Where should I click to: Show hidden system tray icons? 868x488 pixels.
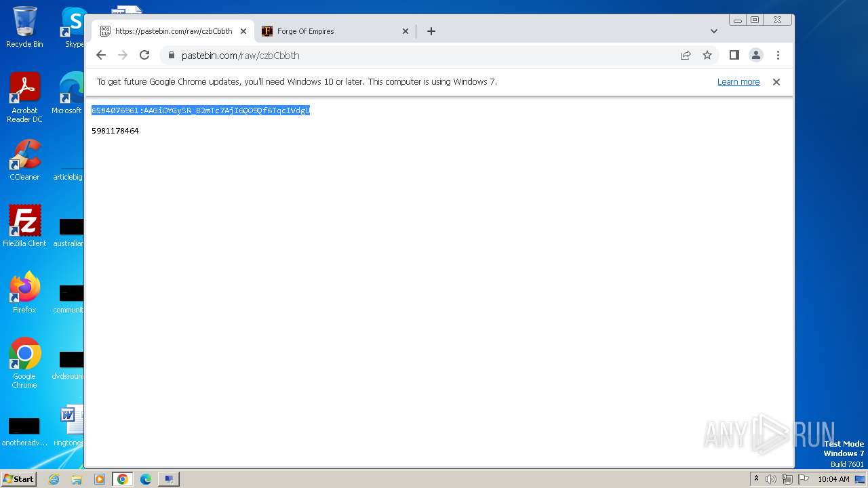tap(757, 479)
